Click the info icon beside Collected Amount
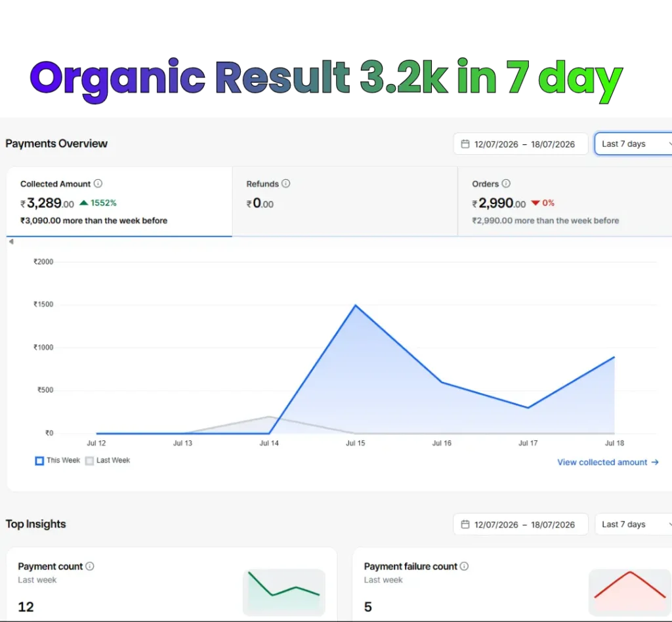672x622 pixels. [98, 183]
